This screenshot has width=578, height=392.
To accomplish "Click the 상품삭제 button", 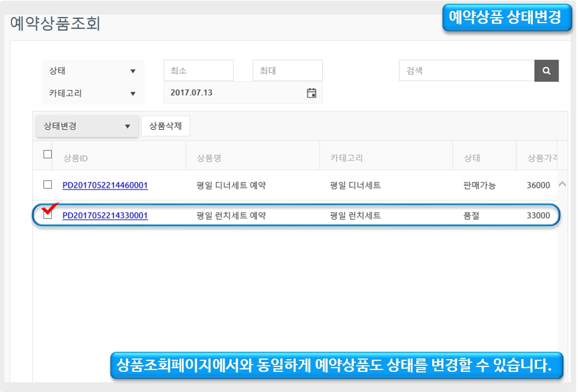I will pos(165,126).
